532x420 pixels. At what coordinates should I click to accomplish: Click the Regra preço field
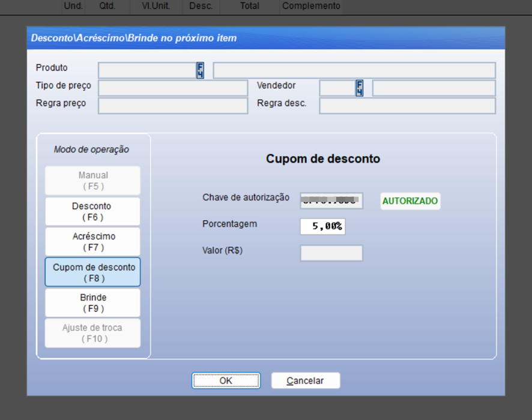[x=172, y=106]
